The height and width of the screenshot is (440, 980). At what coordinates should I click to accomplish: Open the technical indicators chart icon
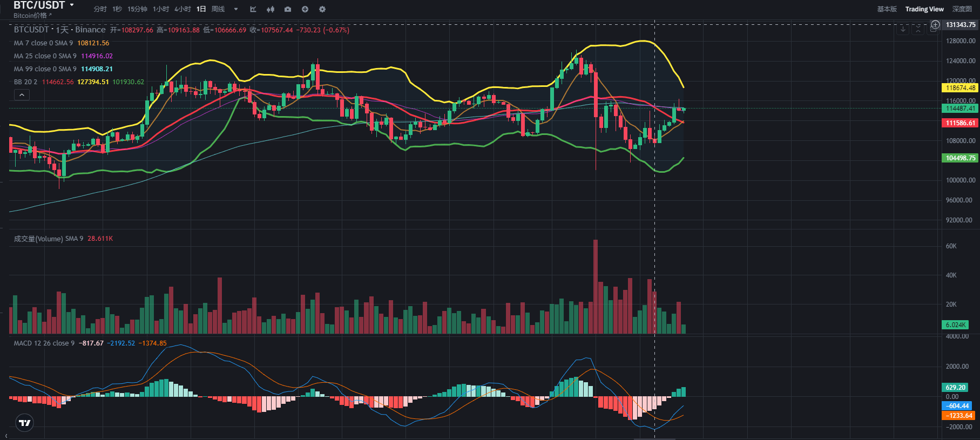coord(253,9)
